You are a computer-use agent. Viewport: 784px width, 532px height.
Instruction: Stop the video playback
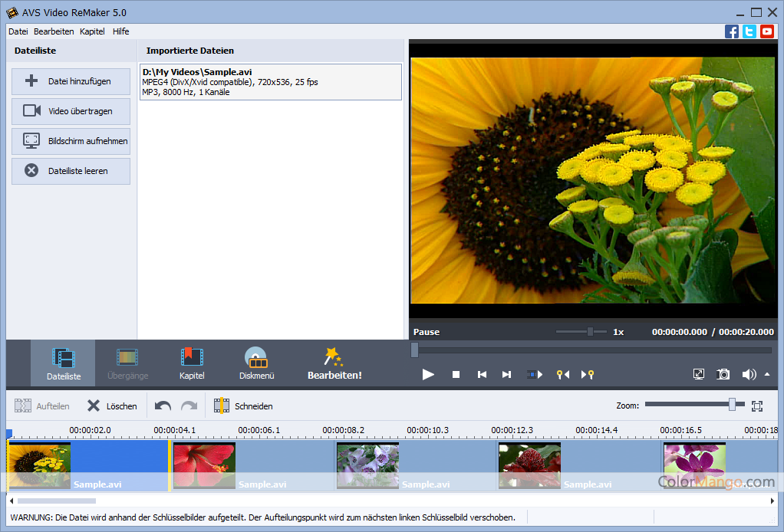coord(456,374)
